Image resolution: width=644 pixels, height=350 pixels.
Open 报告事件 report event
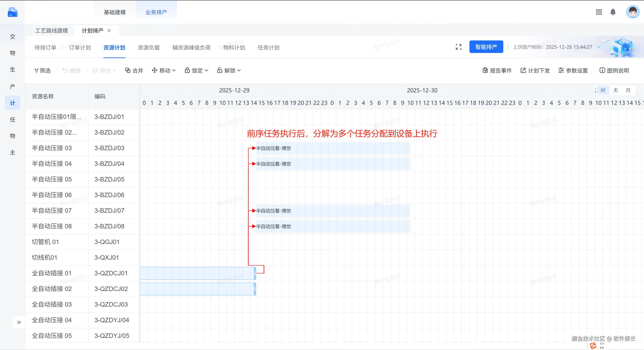tap(497, 71)
